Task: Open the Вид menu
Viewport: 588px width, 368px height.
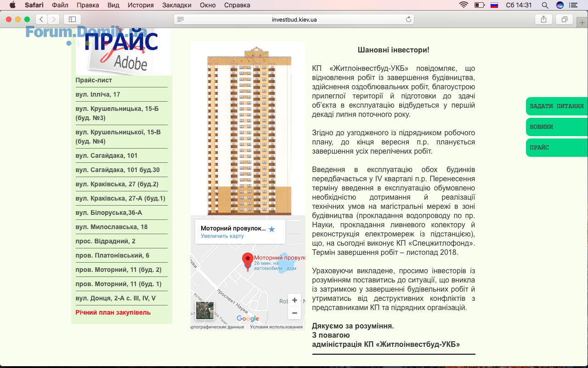Action: coord(113,5)
